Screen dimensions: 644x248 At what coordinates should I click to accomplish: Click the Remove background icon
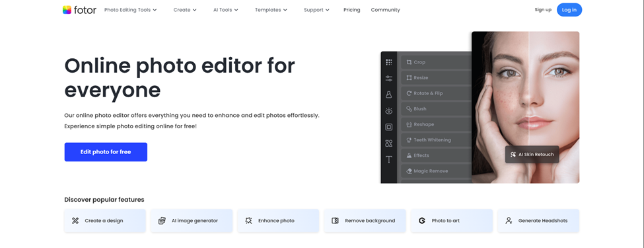tap(335, 221)
